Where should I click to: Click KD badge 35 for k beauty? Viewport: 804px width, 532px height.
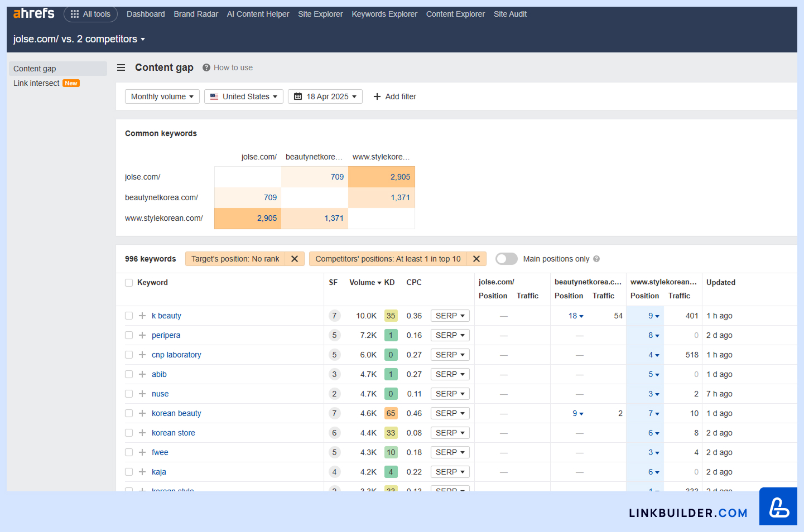(391, 316)
